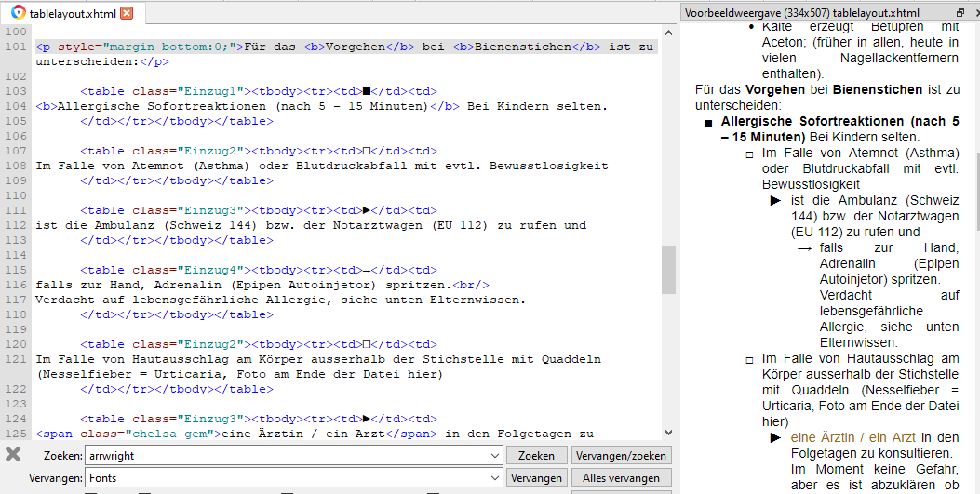This screenshot has height=494, width=980.
Task: Click the Alles vervangen button
Action: click(621, 478)
